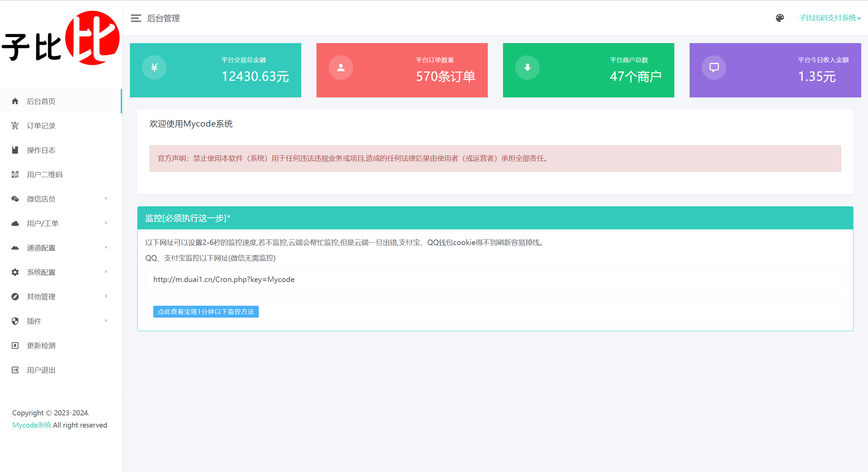Open the color theme palette icon
The height and width of the screenshot is (472, 868).
point(780,18)
